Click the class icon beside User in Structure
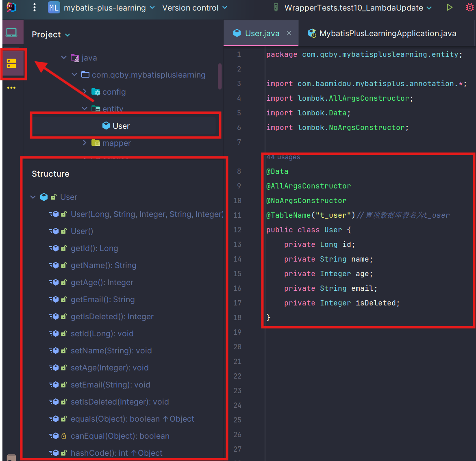The image size is (476, 461). [44, 197]
